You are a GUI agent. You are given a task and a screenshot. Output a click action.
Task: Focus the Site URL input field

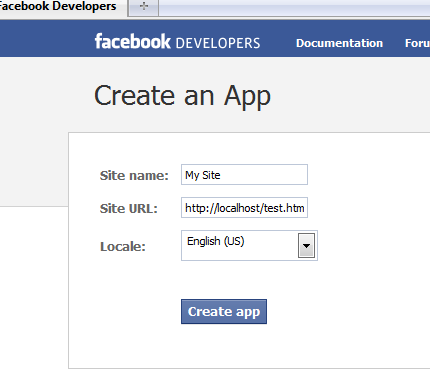pos(244,208)
